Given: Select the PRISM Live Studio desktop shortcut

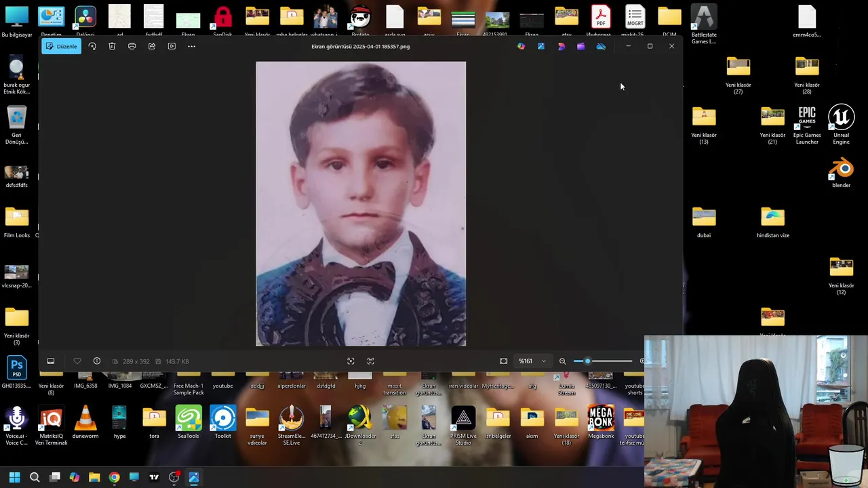Looking at the screenshot, I should 463,426.
